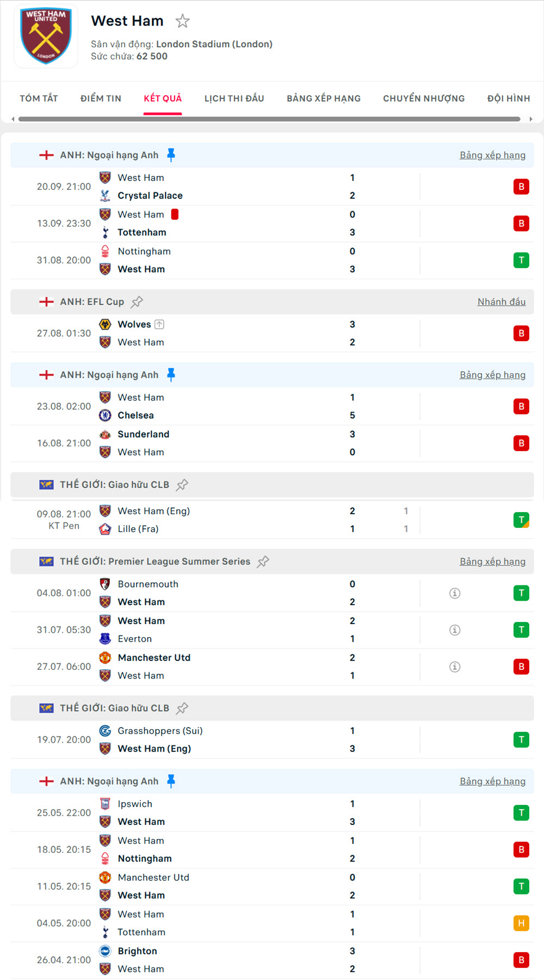
Task: Open the Bảng xếp hạng link for Ngoại hạng Anh
Action: pos(492,155)
